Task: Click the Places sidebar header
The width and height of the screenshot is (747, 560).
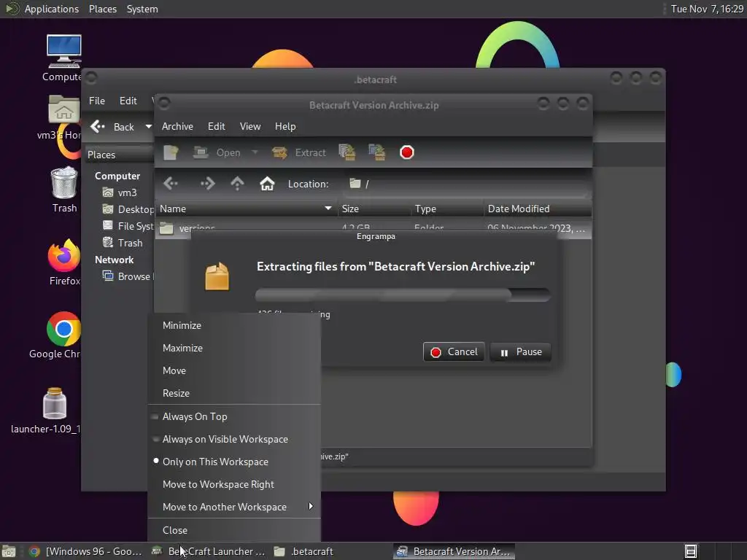Action: click(x=119, y=155)
